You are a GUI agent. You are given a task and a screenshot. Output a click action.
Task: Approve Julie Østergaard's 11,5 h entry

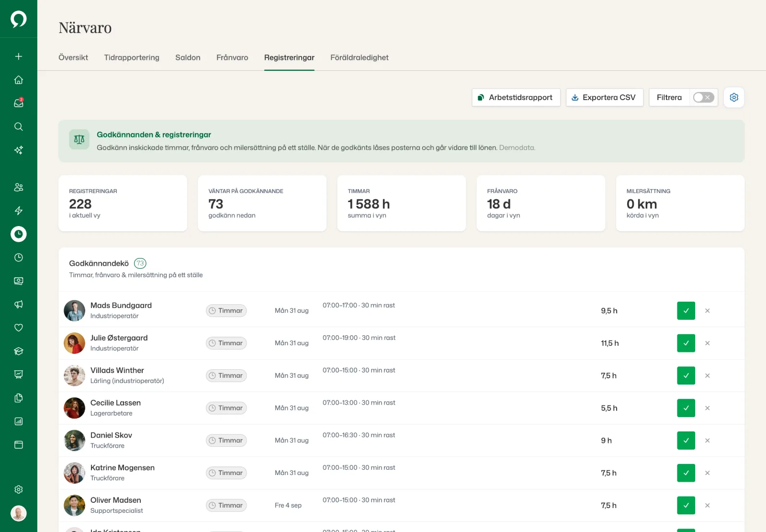tap(686, 343)
